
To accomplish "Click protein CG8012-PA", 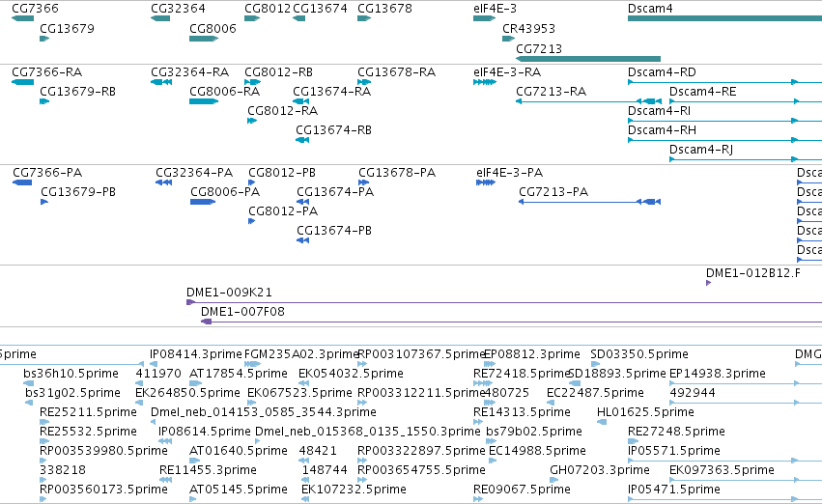I will [283, 211].
